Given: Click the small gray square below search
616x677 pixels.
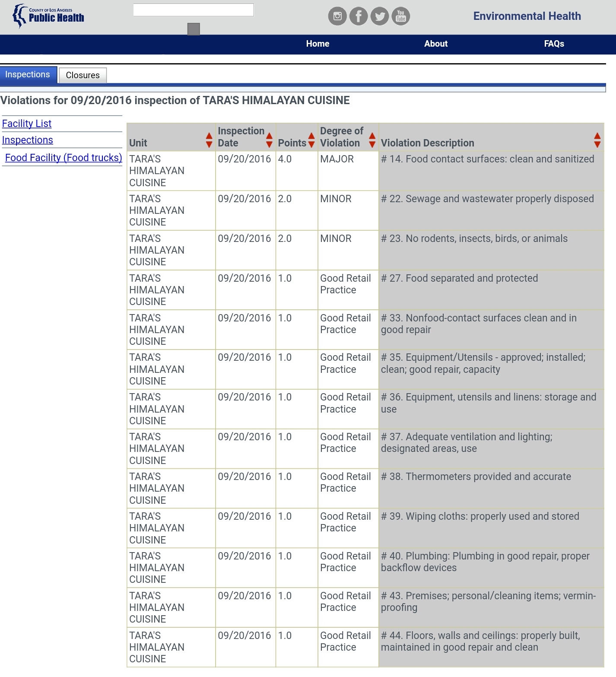Looking at the screenshot, I should coord(194,29).
